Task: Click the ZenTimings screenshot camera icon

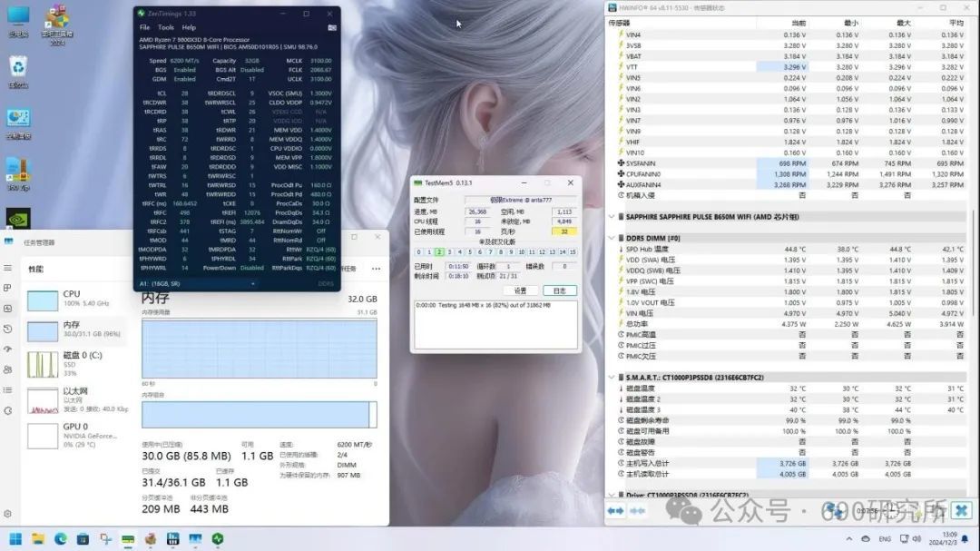Action: (332, 27)
